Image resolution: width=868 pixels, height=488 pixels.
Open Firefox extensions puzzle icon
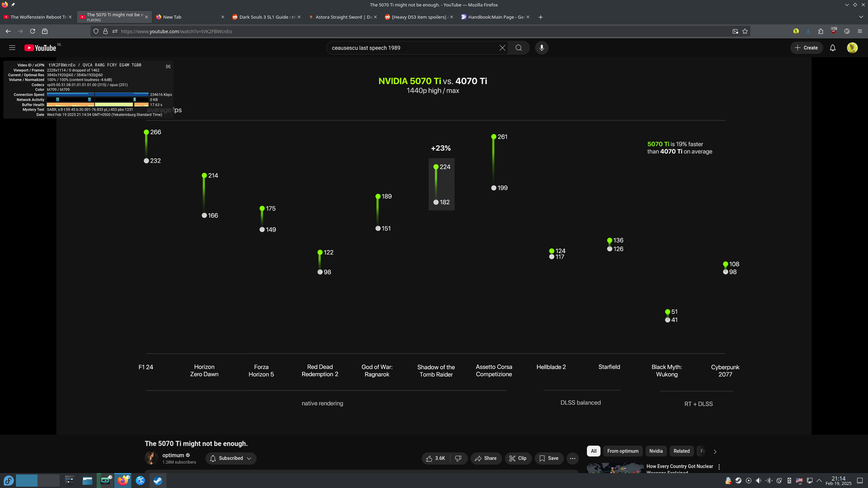click(821, 31)
